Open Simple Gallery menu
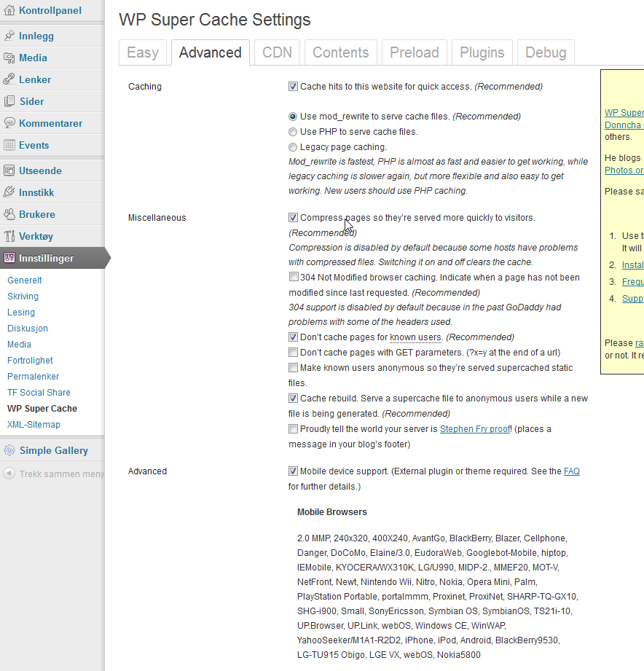This screenshot has width=644, height=671. click(x=54, y=450)
